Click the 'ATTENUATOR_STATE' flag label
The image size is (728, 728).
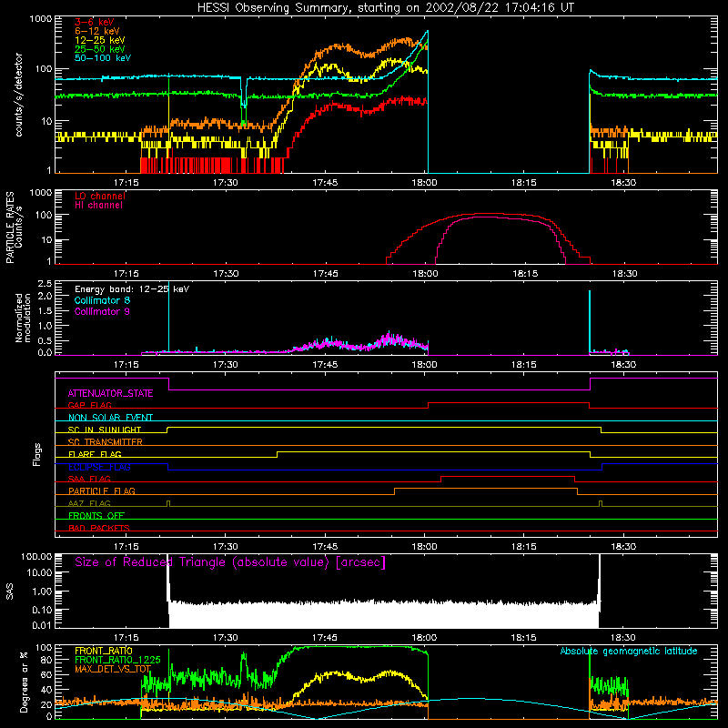coord(110,394)
